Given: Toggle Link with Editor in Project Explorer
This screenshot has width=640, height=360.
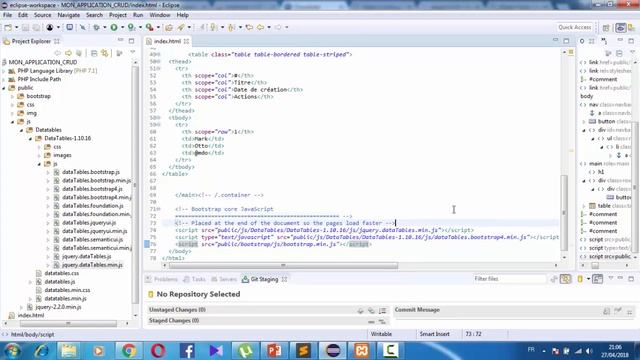Looking at the screenshot, I should tap(105, 53).
